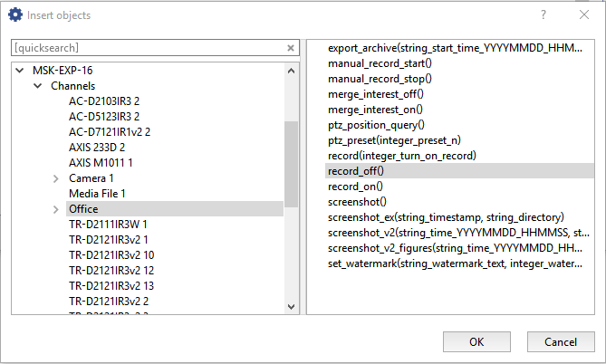Pick the merge_interest_off() function
This screenshot has width=606, height=364.
click(375, 93)
